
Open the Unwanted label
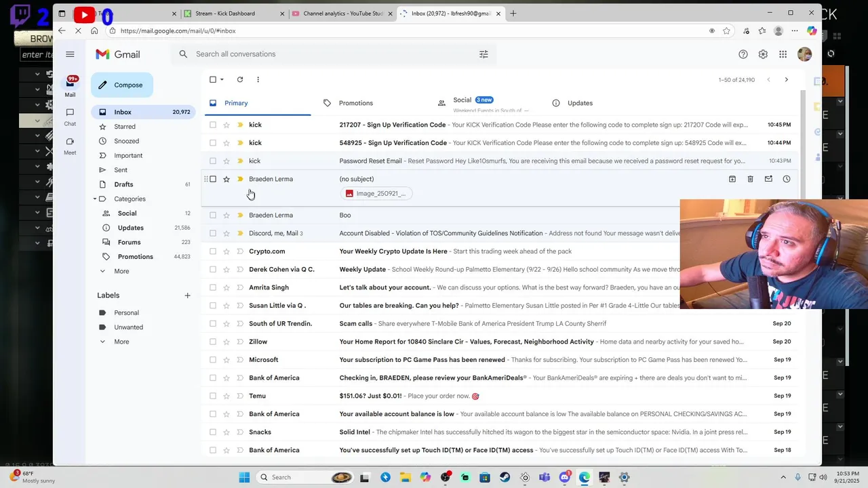click(x=128, y=327)
